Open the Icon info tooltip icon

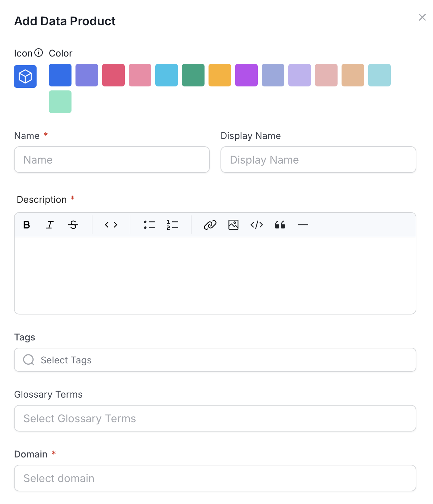tap(39, 53)
